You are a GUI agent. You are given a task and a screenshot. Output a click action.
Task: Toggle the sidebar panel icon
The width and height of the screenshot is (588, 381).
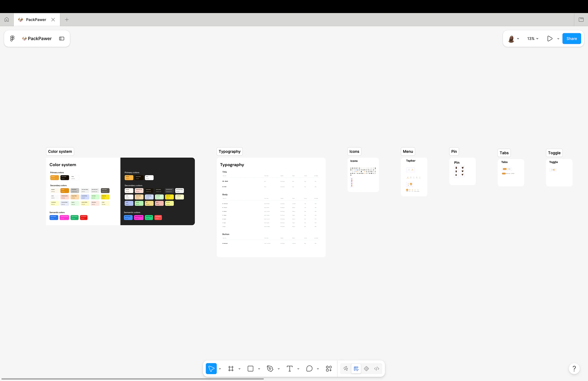point(62,39)
